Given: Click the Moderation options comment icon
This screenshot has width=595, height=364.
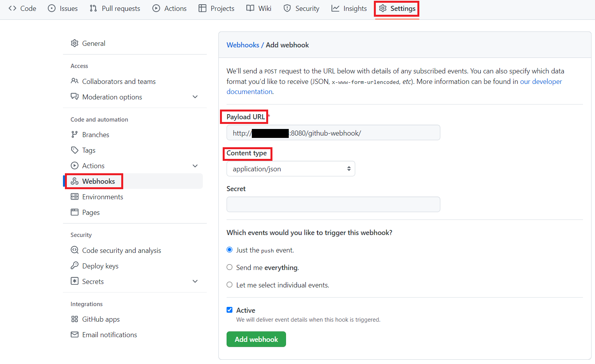Looking at the screenshot, I should [75, 96].
